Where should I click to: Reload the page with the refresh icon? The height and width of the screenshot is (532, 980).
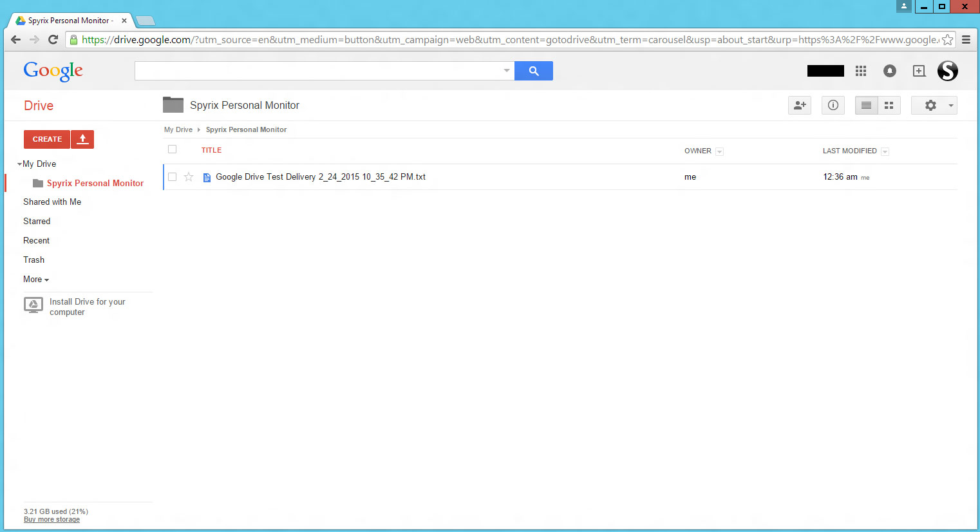(x=53, y=40)
